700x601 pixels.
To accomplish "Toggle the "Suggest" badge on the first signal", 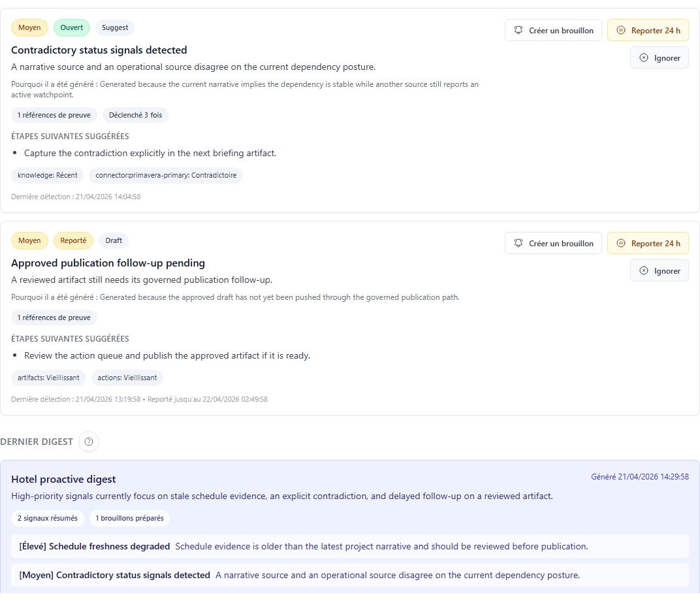I will coord(114,27).
